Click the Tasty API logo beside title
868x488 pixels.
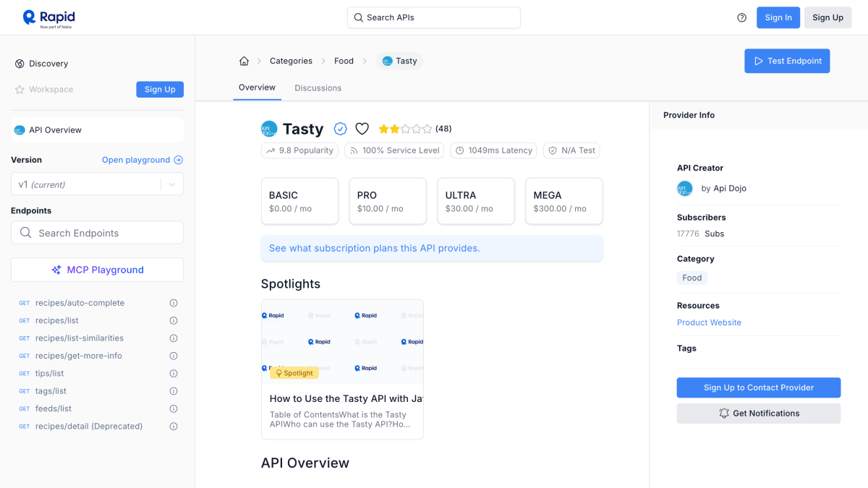[269, 129]
